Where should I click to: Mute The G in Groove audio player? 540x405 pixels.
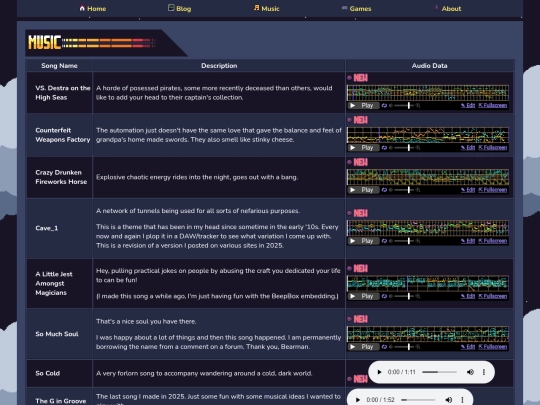[x=448, y=400]
